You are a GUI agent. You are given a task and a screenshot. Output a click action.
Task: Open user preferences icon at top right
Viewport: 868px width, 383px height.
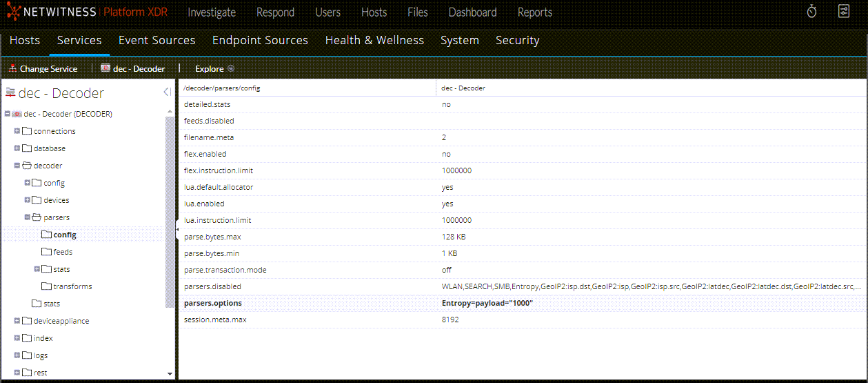tap(844, 12)
